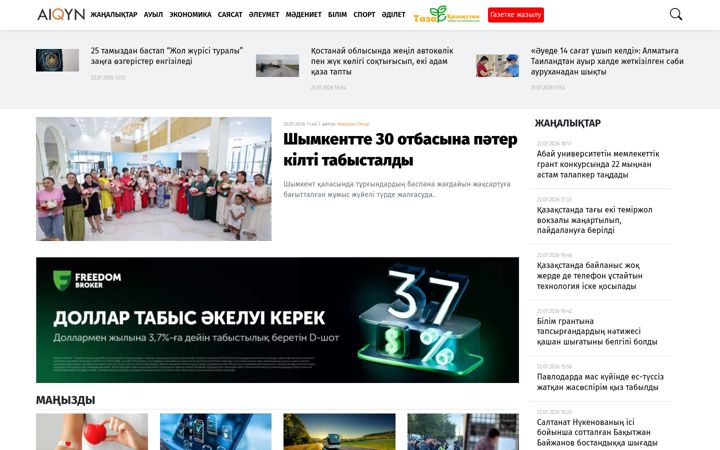Open Қазақстанда байланыс жоқ жерде телефон news
Screen dimensions: 720x450
590,276
